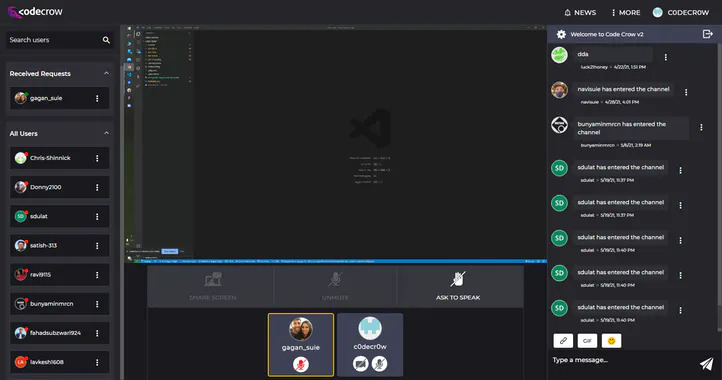
Task: Click bunyaminmrcn avatar in All Users
Action: 21,304
